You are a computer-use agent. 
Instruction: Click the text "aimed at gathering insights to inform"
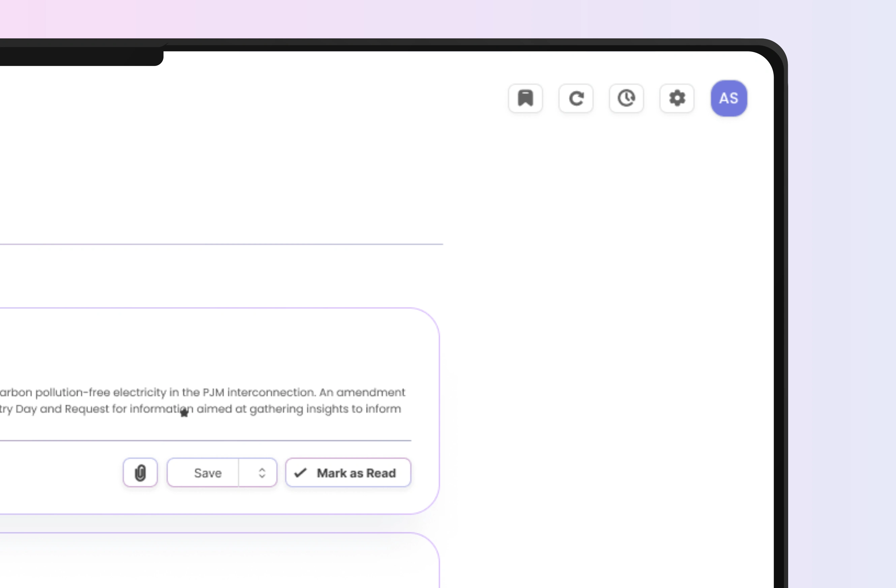(299, 409)
